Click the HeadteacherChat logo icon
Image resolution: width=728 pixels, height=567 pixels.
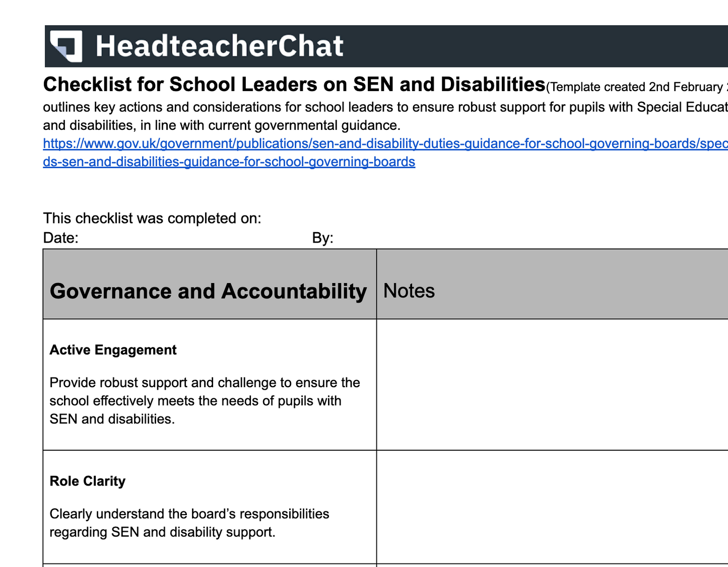(x=66, y=46)
